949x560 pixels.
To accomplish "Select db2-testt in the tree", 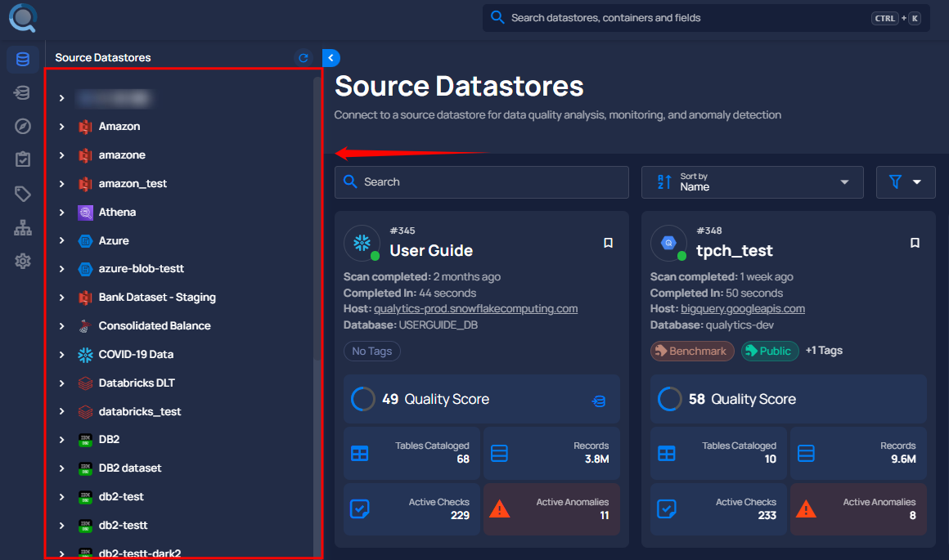I will point(123,525).
